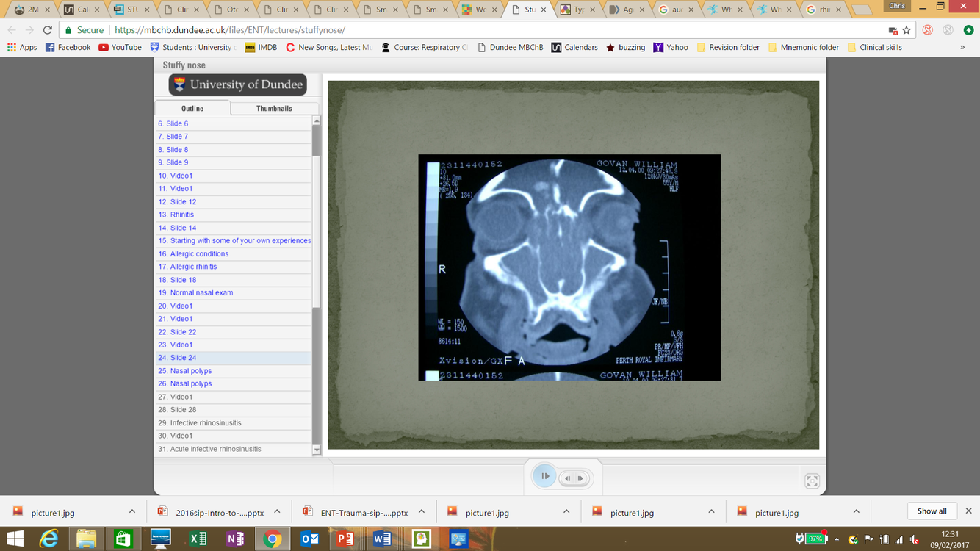Click the CT scan slide image
Image resolution: width=980 pixels, height=551 pixels.
[x=569, y=267]
